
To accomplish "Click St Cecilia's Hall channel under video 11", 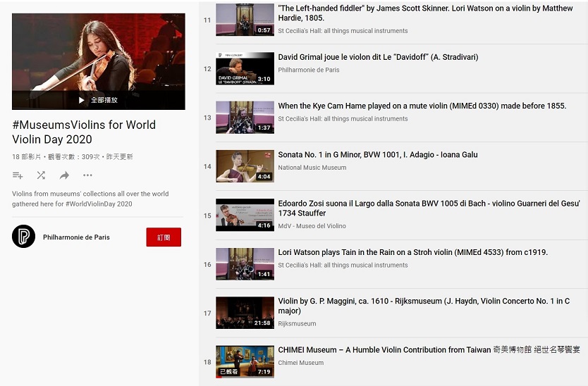I will (x=343, y=31).
